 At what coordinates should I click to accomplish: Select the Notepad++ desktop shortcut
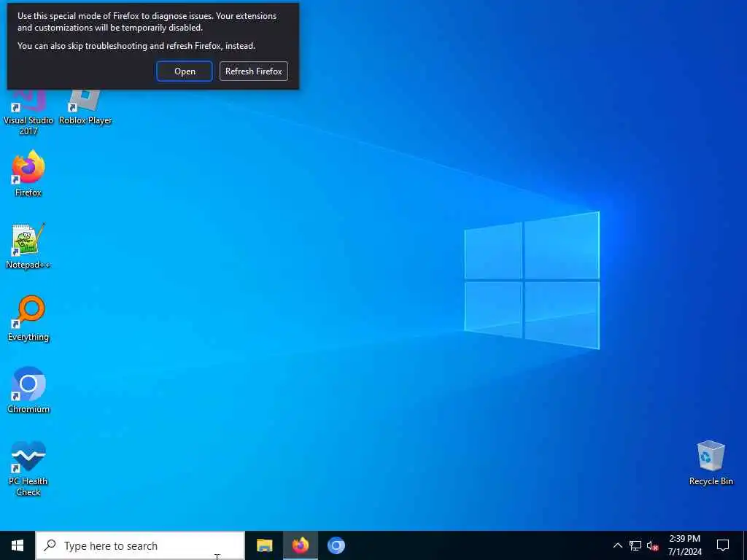tap(28, 246)
